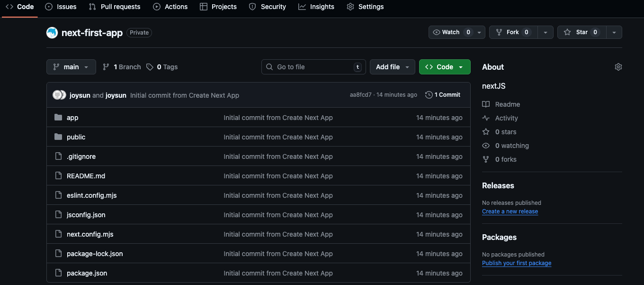644x285 pixels.
Task: Open the latest commit message link in header
Action: pos(185,95)
